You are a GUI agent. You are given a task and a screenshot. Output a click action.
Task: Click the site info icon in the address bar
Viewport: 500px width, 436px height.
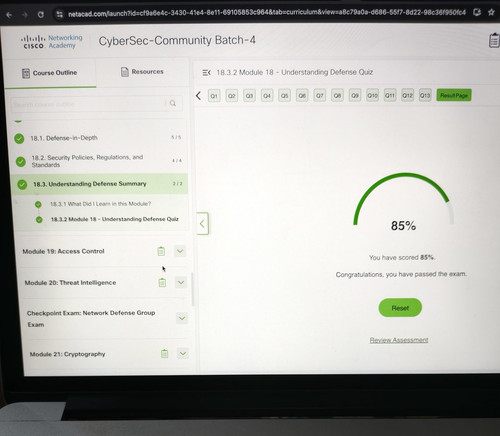pyautogui.click(x=60, y=14)
